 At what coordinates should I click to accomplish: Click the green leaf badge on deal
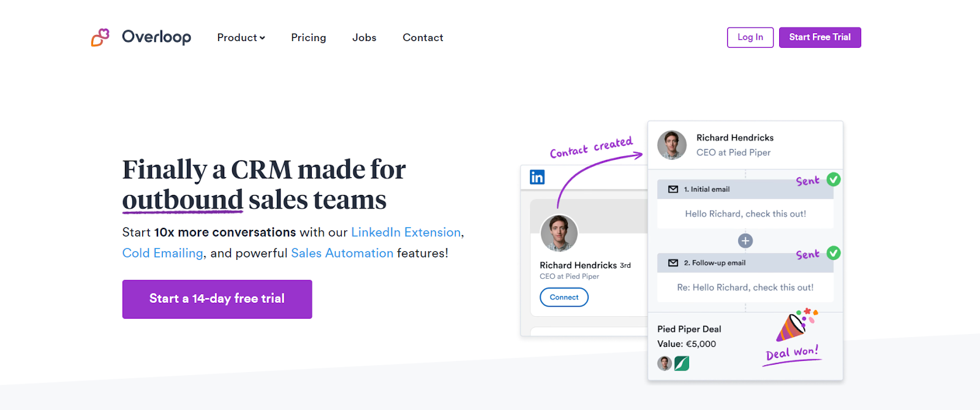[x=682, y=363]
